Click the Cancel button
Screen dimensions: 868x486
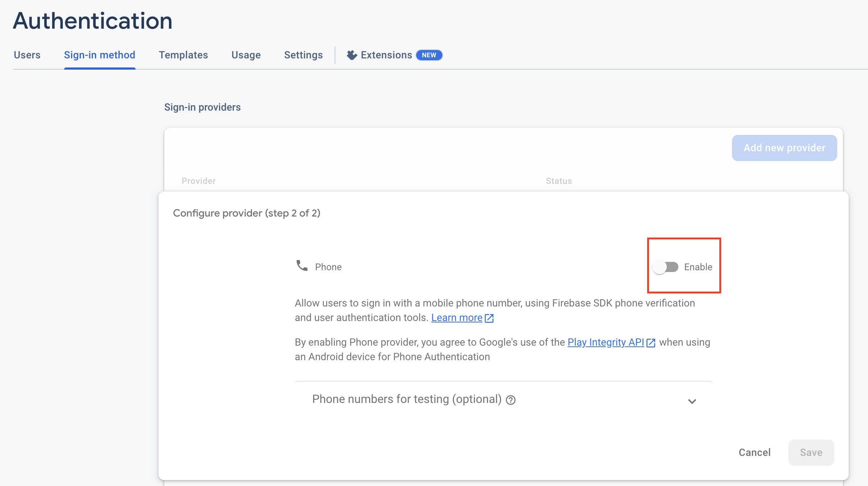pos(755,452)
